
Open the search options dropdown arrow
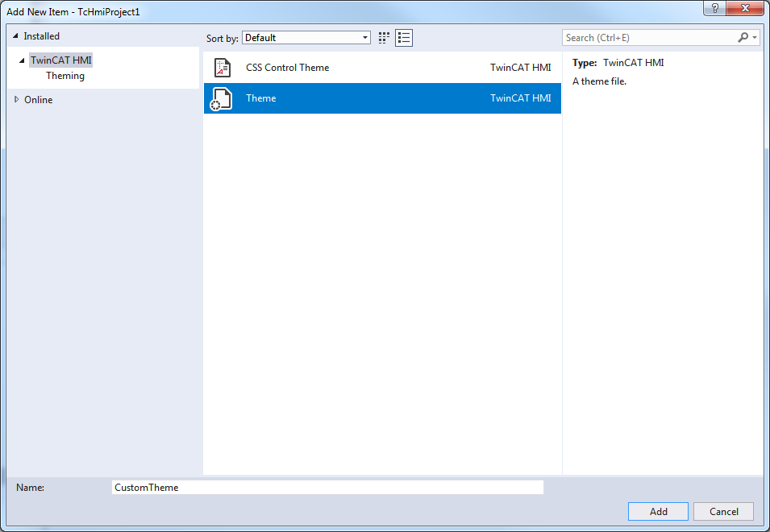[755, 37]
